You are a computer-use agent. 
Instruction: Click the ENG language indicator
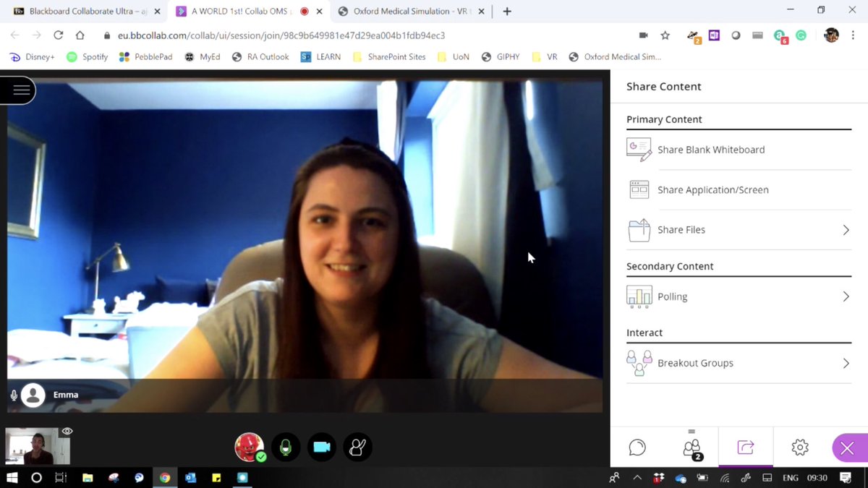pos(791,478)
